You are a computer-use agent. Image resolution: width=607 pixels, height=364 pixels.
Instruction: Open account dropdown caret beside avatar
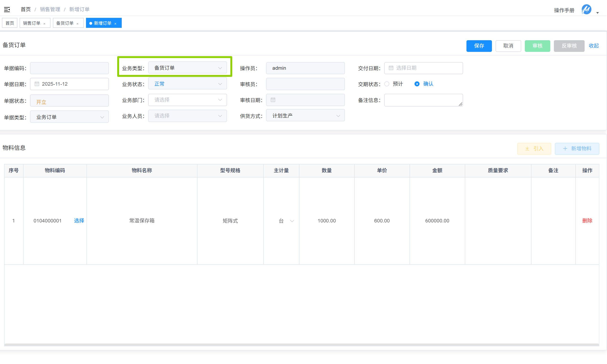coord(598,13)
